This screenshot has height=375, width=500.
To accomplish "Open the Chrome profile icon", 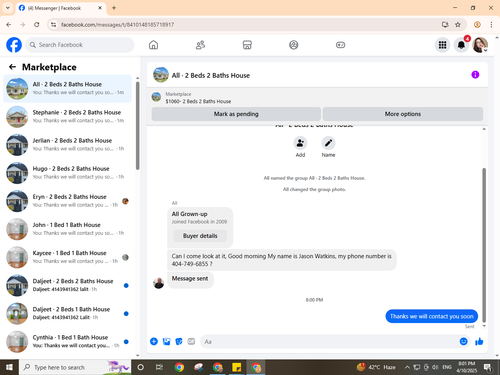I will pos(477,24).
